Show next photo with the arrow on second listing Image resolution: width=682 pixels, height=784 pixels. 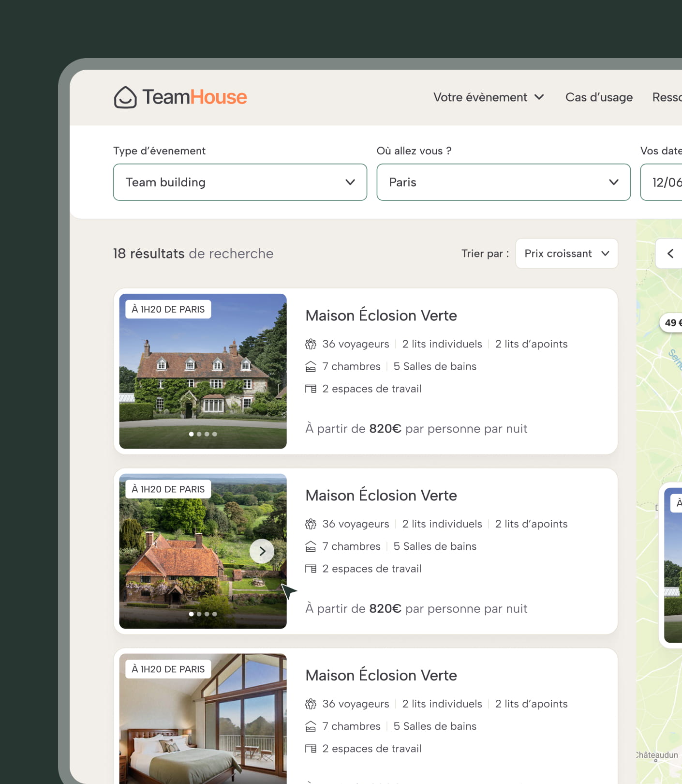click(262, 551)
